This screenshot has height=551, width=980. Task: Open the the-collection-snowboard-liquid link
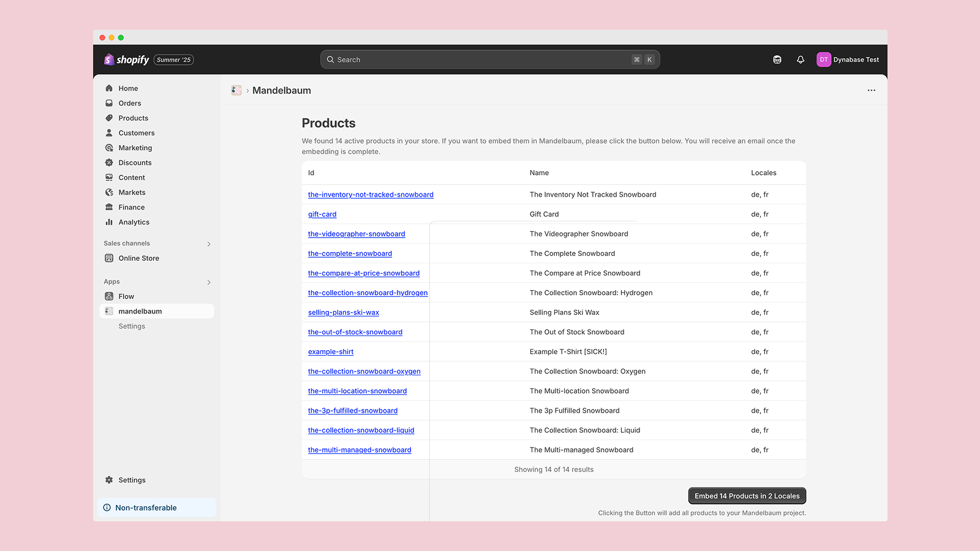pos(361,430)
